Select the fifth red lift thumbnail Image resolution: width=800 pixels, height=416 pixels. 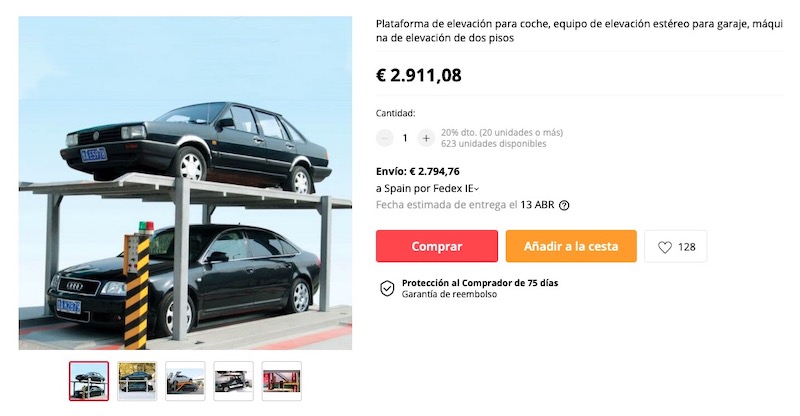pos(282,381)
